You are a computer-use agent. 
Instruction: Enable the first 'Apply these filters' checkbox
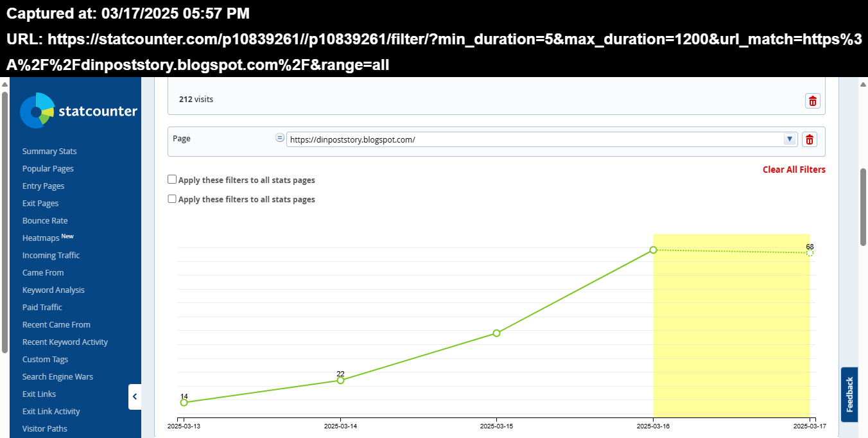pyautogui.click(x=172, y=180)
